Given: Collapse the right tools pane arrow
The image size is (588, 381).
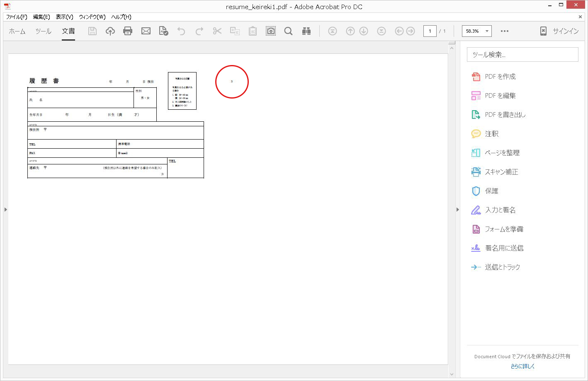Looking at the screenshot, I should tap(457, 210).
